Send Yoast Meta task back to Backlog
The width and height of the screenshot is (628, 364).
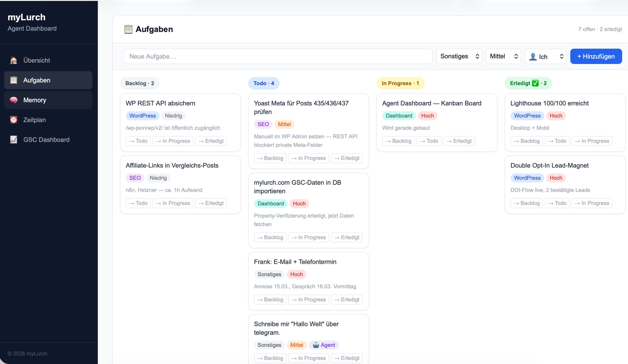[x=270, y=158]
